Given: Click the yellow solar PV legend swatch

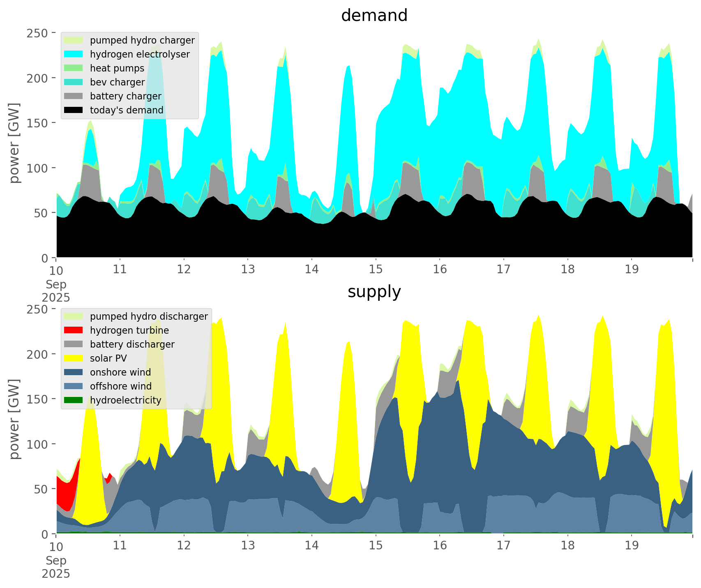Looking at the screenshot, I should pos(74,358).
